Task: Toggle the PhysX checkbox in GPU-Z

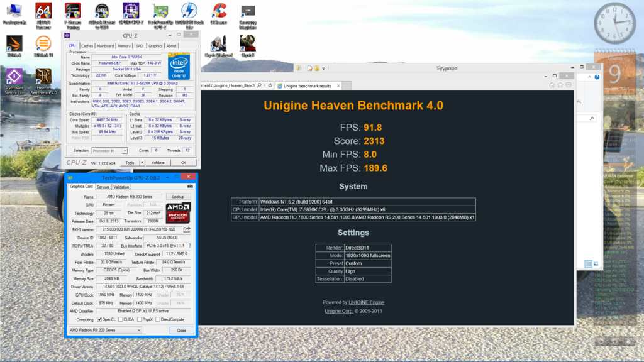Action: [x=139, y=319]
